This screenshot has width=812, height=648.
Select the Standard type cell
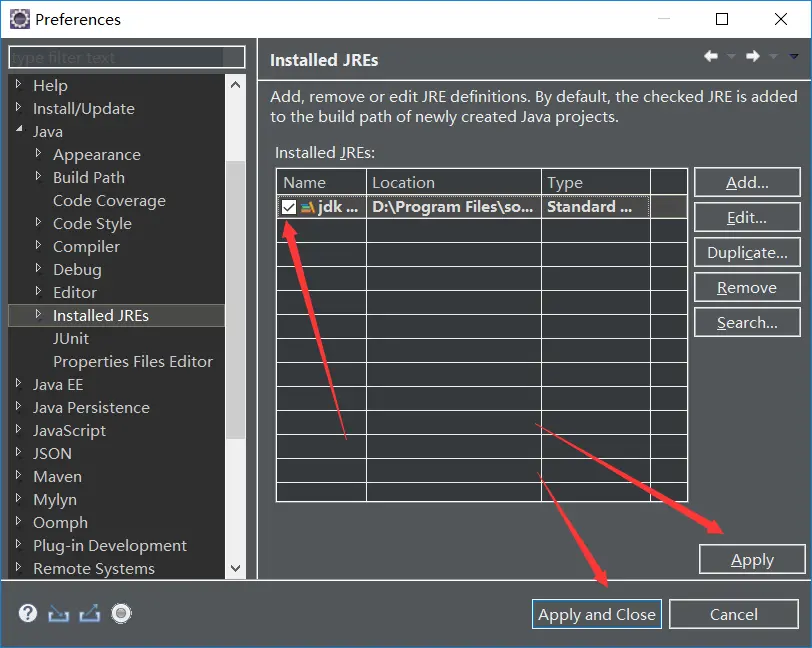[596, 207]
